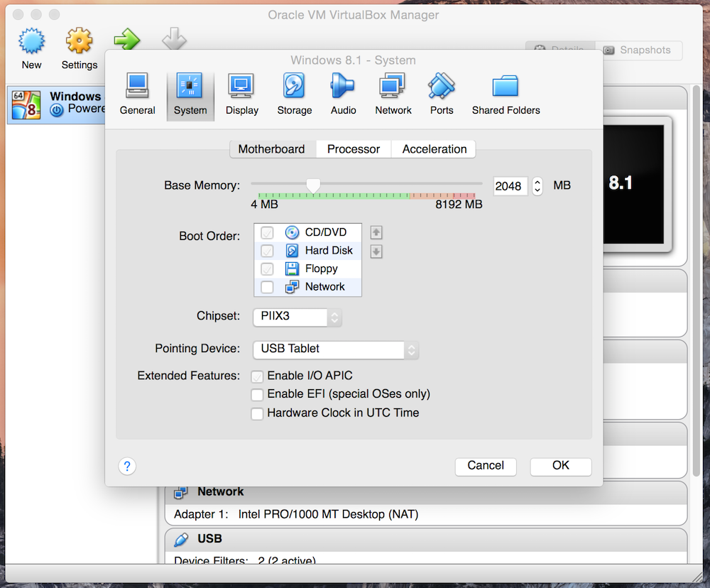
Task: Toggle Enable I/O APIC checkbox
Action: coord(257,376)
